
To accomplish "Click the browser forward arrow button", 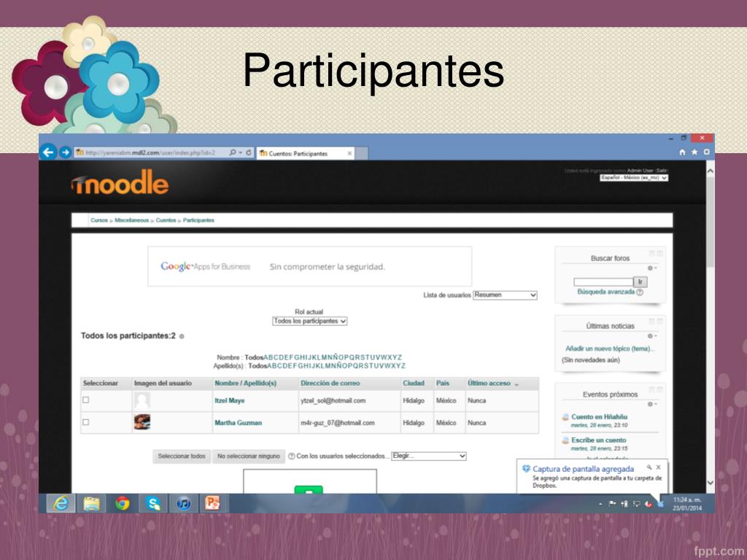I will (66, 152).
